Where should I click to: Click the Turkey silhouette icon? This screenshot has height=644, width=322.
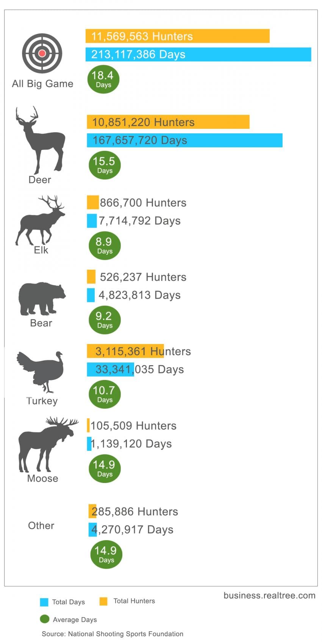pyautogui.click(x=41, y=371)
